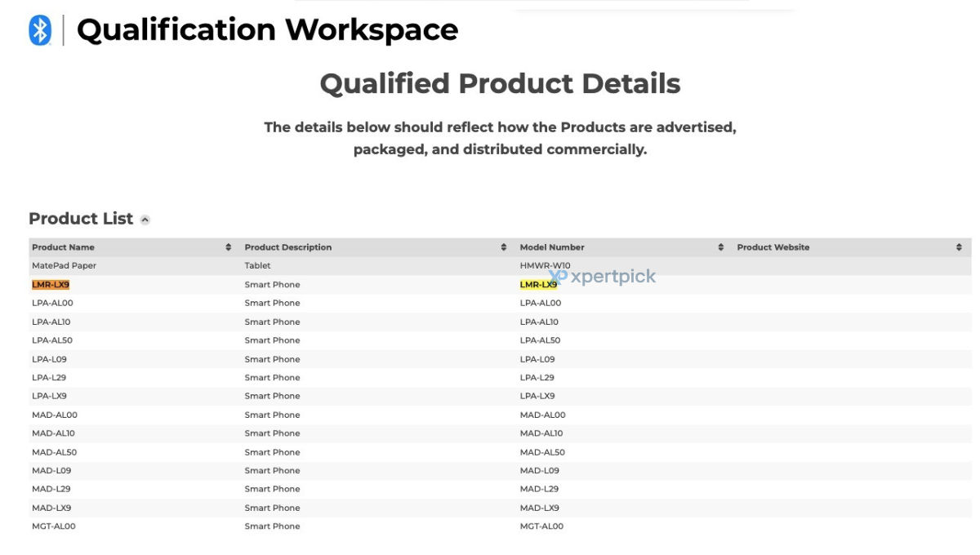Select the Tablet description cell

coord(257,266)
